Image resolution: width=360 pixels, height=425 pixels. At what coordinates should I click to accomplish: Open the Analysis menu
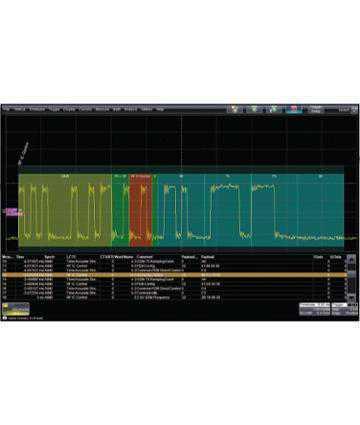click(x=130, y=109)
